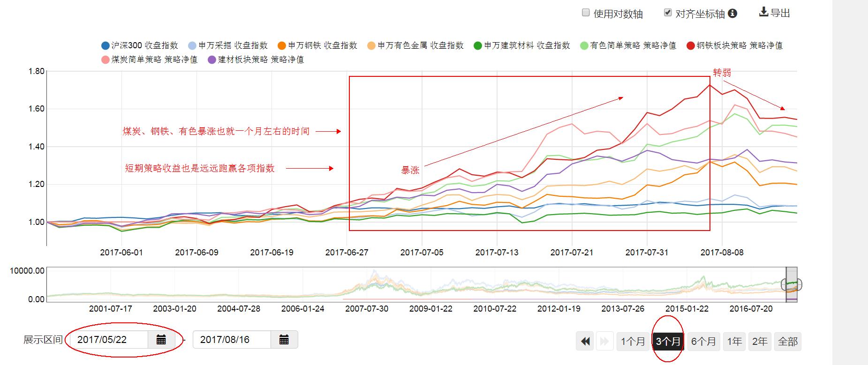Hide 申万有色金属 收盘指数 legend series
The image size is (868, 365).
(x=415, y=45)
